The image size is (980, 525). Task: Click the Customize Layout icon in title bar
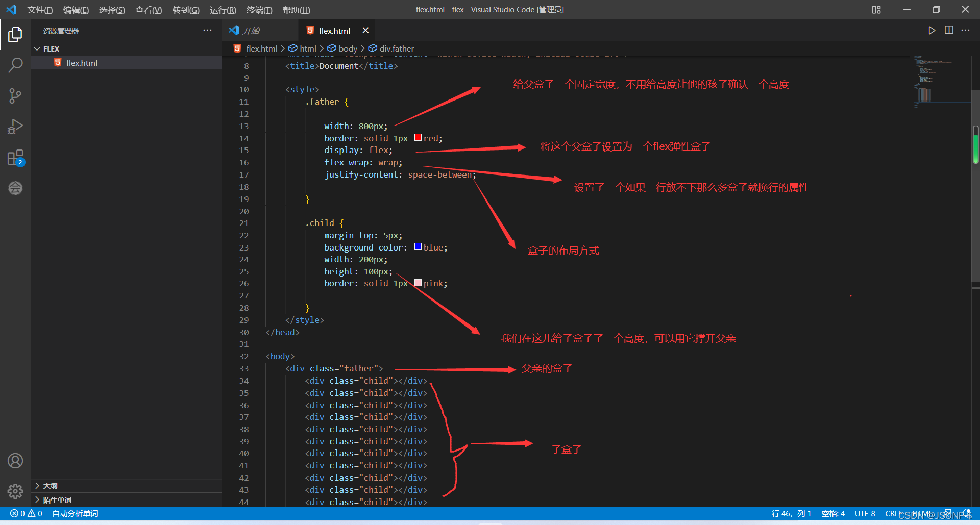[x=876, y=10]
